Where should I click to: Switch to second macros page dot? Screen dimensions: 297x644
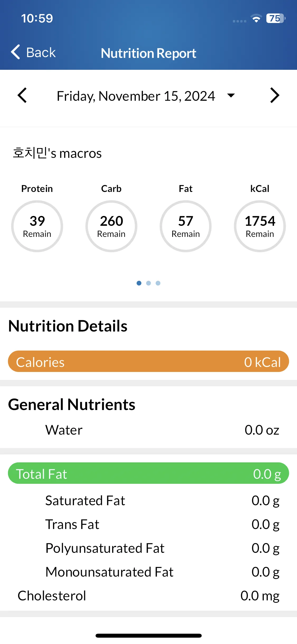[148, 283]
